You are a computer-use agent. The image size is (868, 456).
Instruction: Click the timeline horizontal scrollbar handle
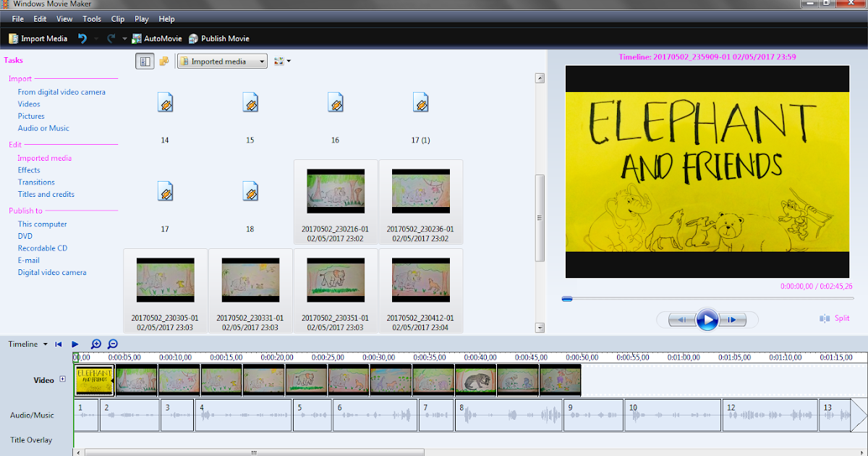(x=255, y=452)
